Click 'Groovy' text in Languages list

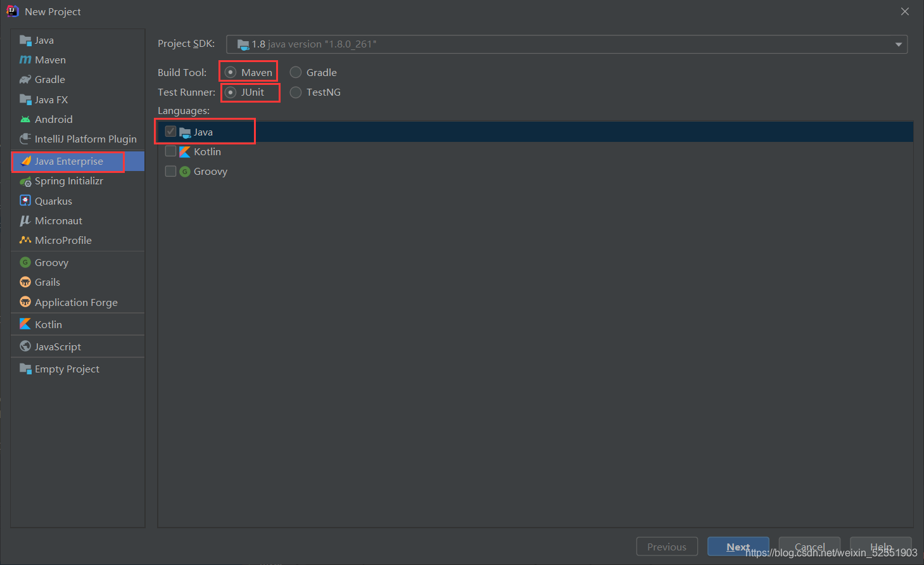210,171
